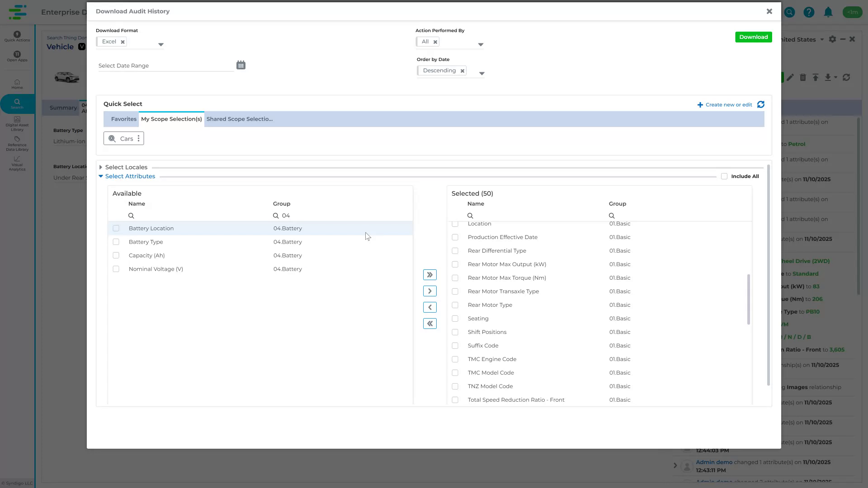Open the Open Apps panel
868x488 pixels.
[x=17, y=56]
